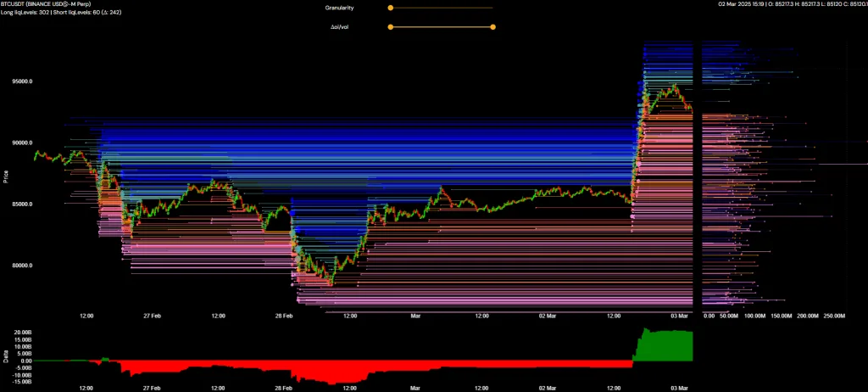Click the 20.00B label on Delta axis
Screen dimensions: 868x392
coord(22,331)
